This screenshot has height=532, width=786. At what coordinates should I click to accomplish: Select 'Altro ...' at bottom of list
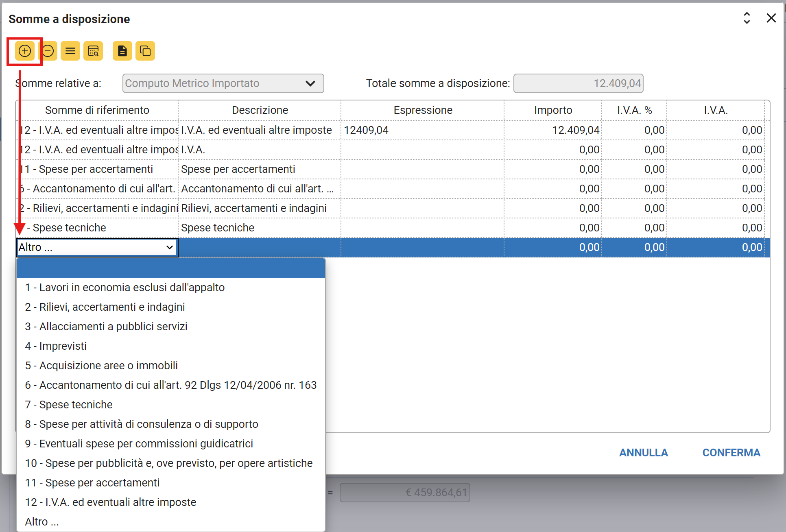click(42, 522)
